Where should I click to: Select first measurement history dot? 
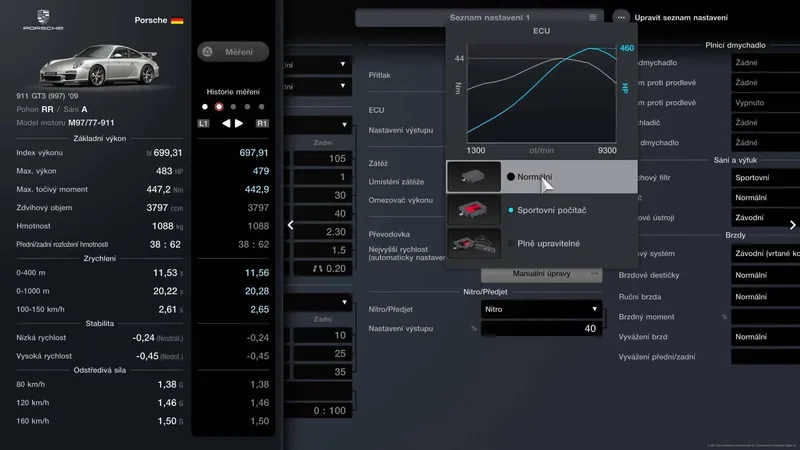205,107
